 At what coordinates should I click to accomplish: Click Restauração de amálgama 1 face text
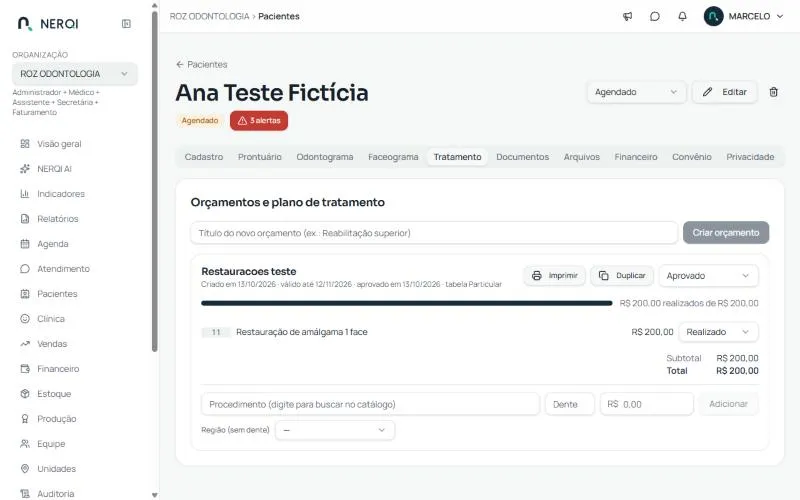point(302,332)
